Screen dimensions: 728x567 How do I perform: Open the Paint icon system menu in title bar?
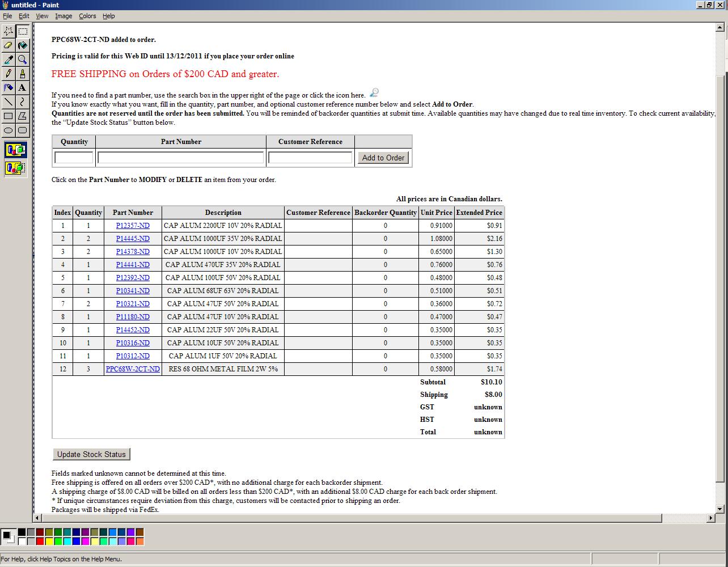(x=5, y=5)
